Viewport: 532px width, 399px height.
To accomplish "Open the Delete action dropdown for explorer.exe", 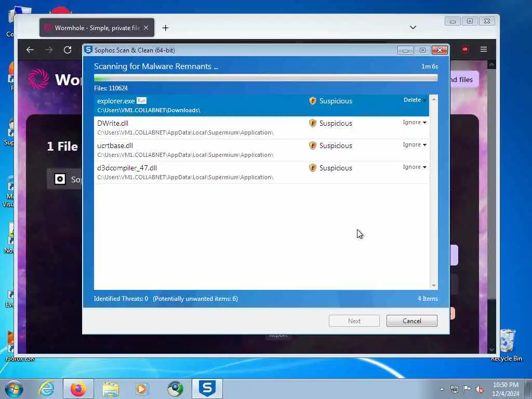I will click(415, 100).
